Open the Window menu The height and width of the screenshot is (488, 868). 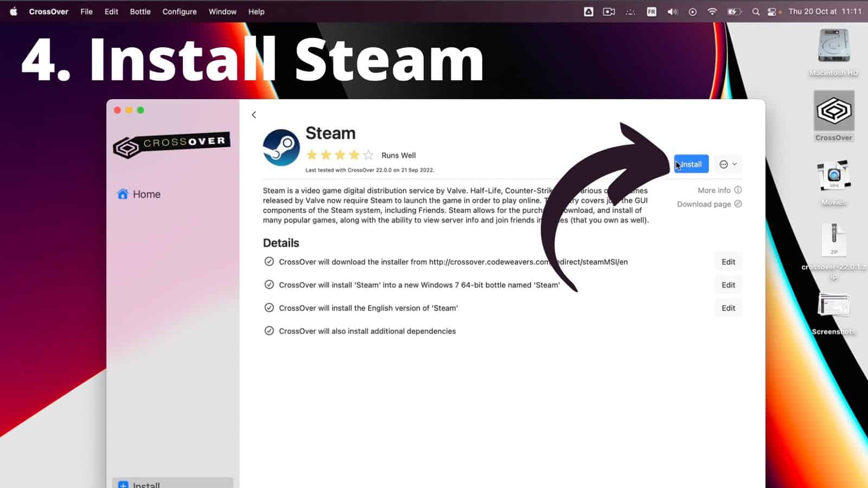pyautogui.click(x=222, y=11)
